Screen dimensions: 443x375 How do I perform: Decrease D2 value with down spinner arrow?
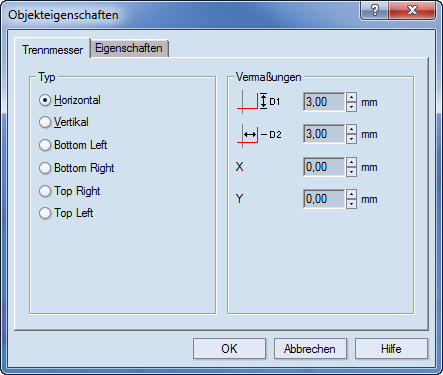click(x=351, y=139)
